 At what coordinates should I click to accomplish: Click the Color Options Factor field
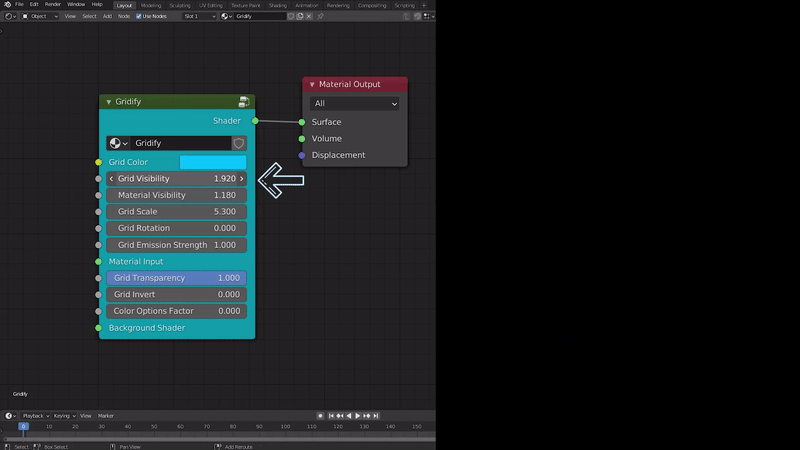click(x=177, y=311)
